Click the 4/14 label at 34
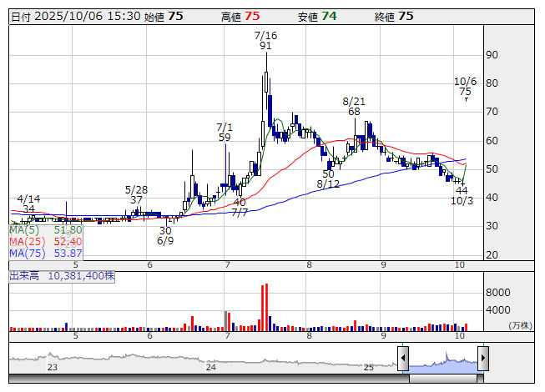 click(28, 204)
